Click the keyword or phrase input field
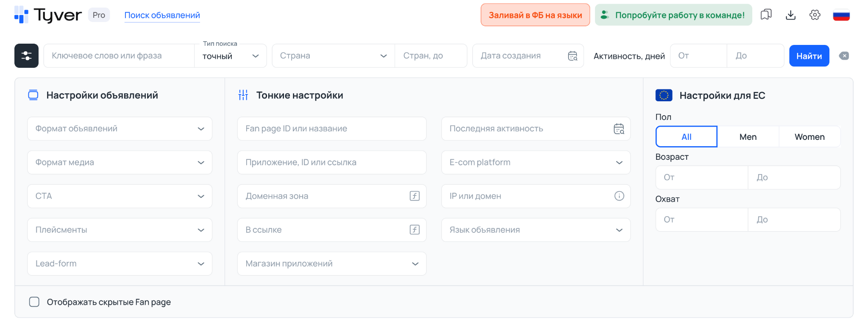The width and height of the screenshot is (868, 328). point(119,56)
